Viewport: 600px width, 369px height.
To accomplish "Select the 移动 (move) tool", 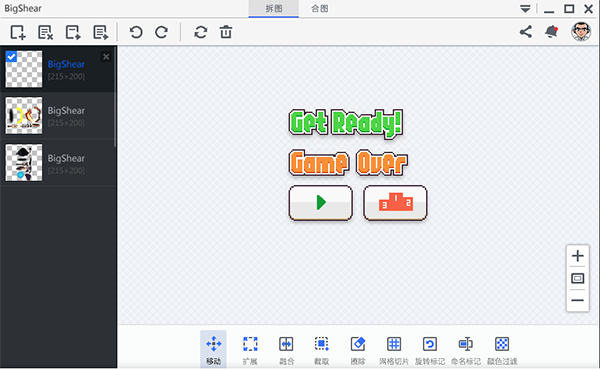I will pos(214,349).
